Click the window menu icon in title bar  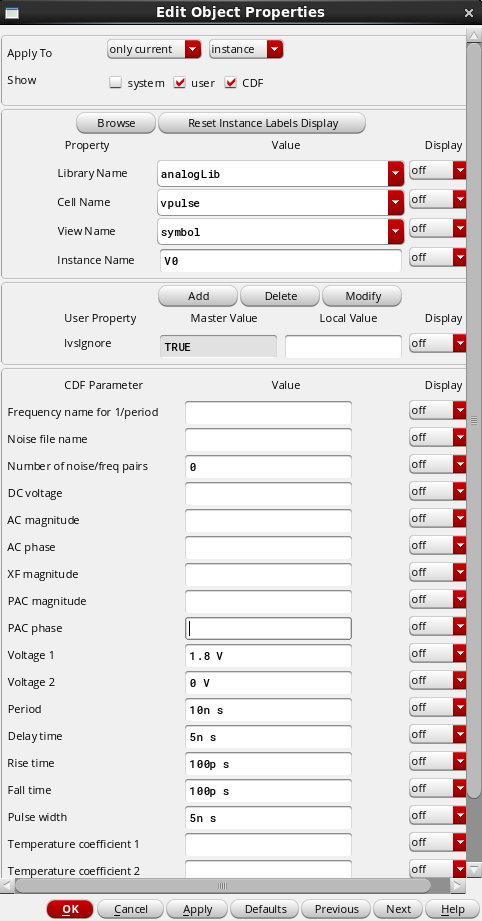point(11,12)
